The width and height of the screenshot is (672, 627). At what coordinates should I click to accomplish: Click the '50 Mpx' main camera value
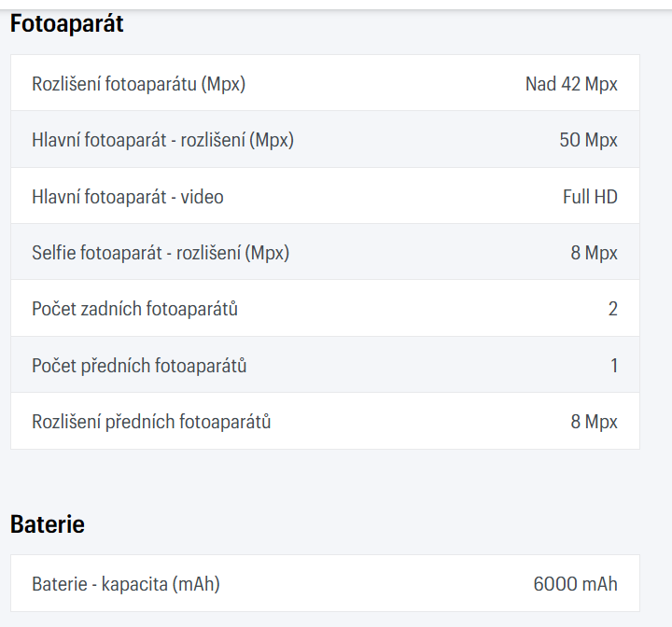point(588,140)
